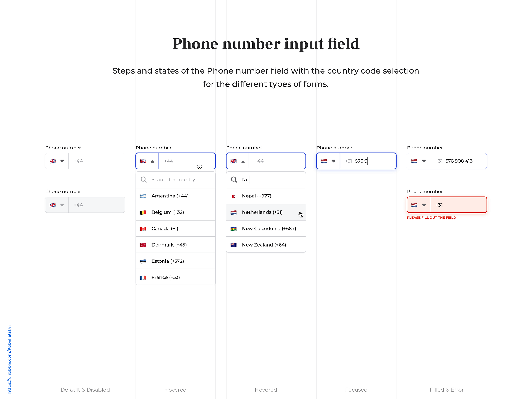This screenshot has height=399, width=532.
Task: Select Canada (+1) from the list
Action: 176,229
